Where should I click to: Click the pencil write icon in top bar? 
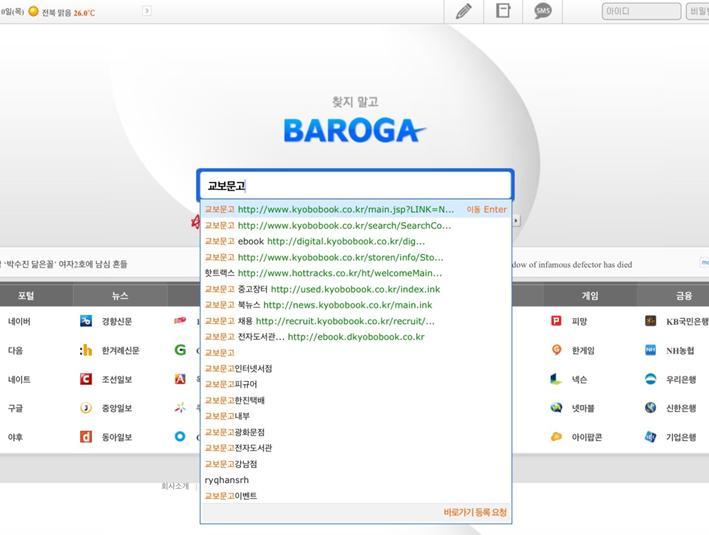pos(464,11)
